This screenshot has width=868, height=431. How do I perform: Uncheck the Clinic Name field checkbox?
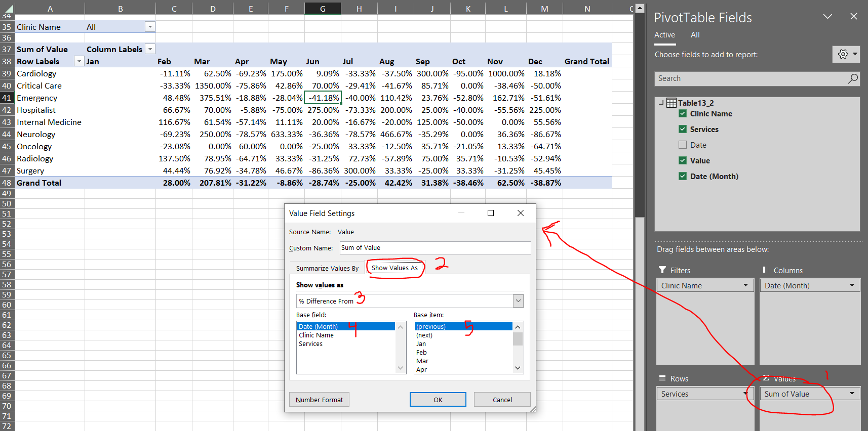pyautogui.click(x=683, y=114)
